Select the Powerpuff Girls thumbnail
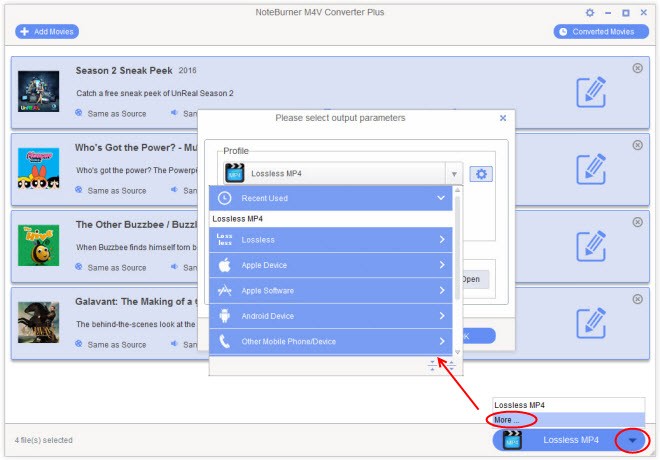 [38, 168]
